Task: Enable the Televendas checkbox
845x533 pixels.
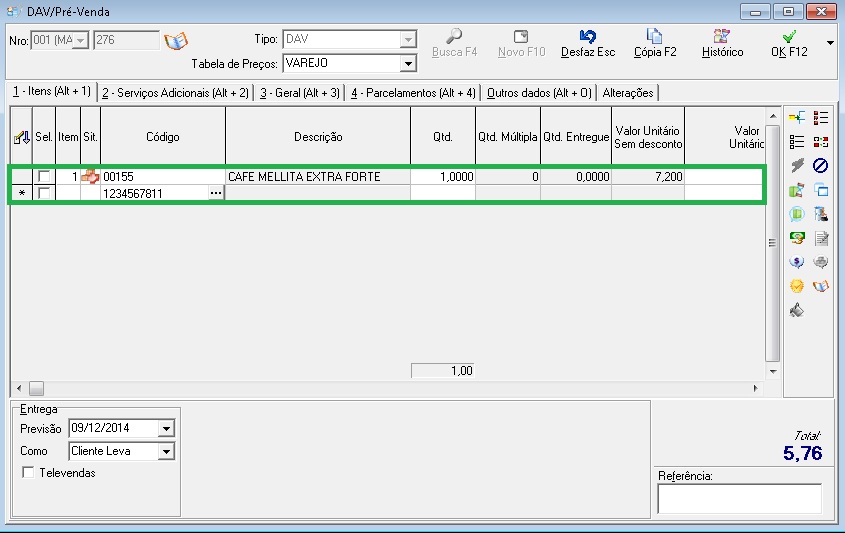Action: 28,473
